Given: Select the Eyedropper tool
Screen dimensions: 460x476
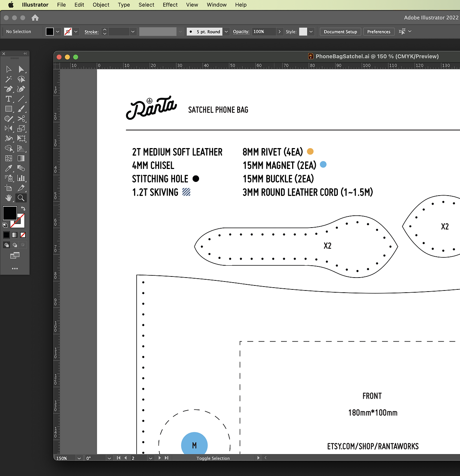Looking at the screenshot, I should [x=9, y=168].
